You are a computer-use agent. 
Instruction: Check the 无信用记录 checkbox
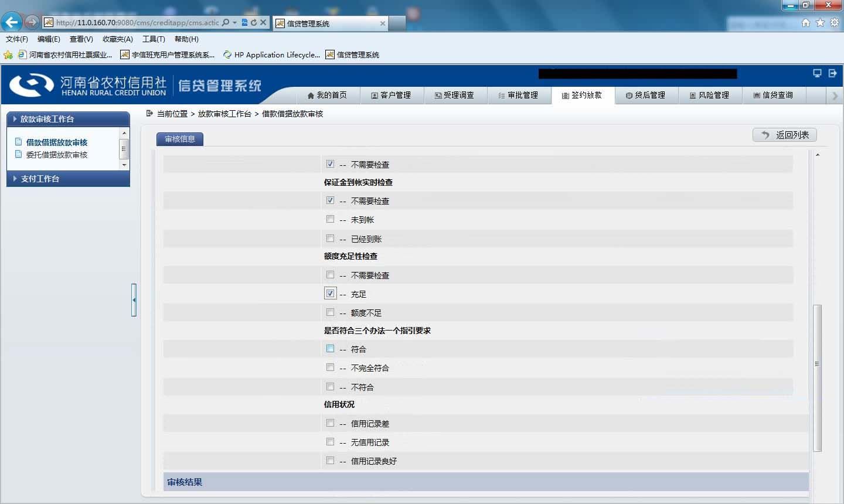coord(330,442)
